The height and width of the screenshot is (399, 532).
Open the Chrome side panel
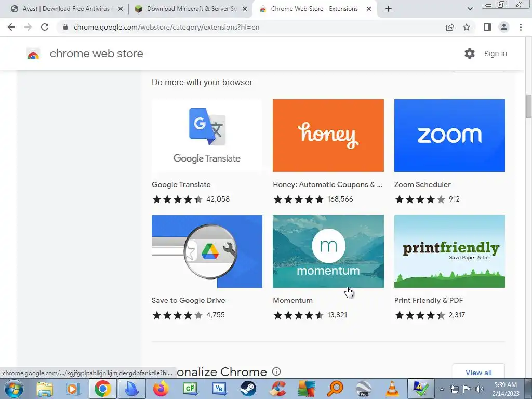pyautogui.click(x=487, y=27)
